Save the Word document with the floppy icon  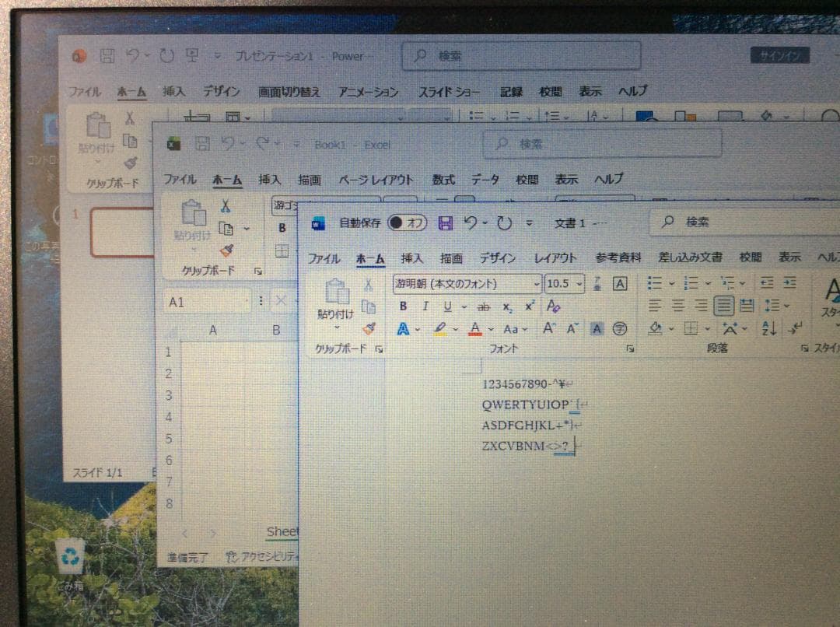(445, 222)
